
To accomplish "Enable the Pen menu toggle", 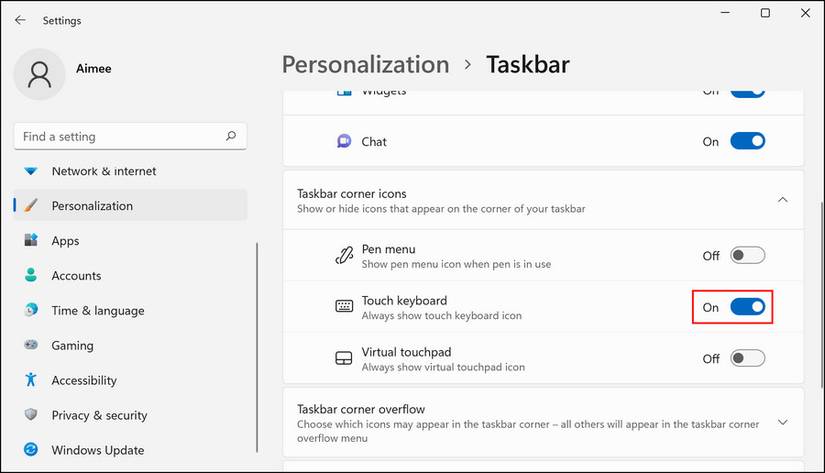I will point(747,255).
